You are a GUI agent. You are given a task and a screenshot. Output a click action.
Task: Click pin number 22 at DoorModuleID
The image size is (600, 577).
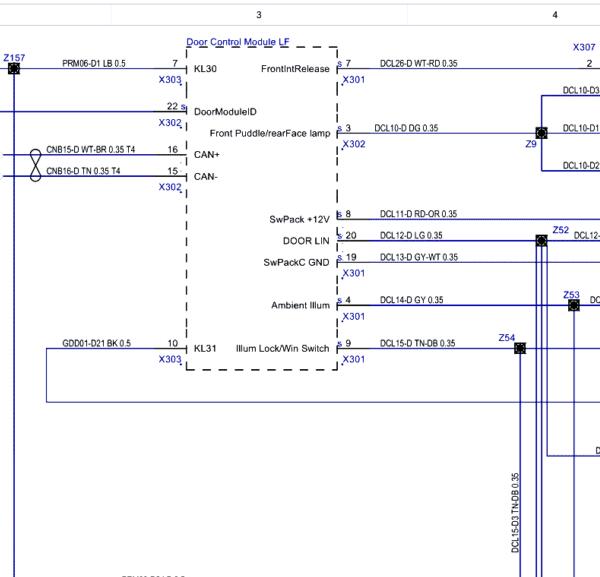(173, 106)
